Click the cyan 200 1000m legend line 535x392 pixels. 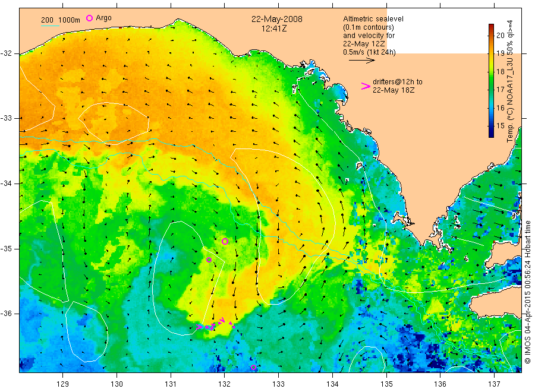[50, 26]
